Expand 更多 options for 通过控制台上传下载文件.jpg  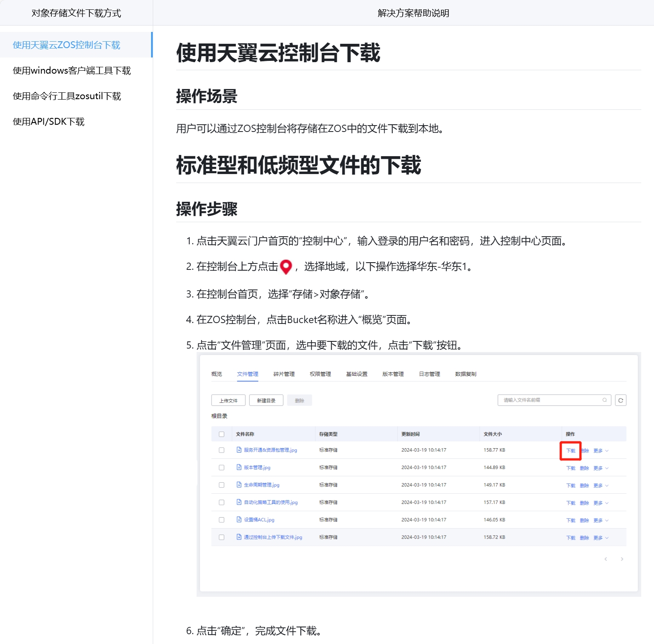(x=601, y=538)
